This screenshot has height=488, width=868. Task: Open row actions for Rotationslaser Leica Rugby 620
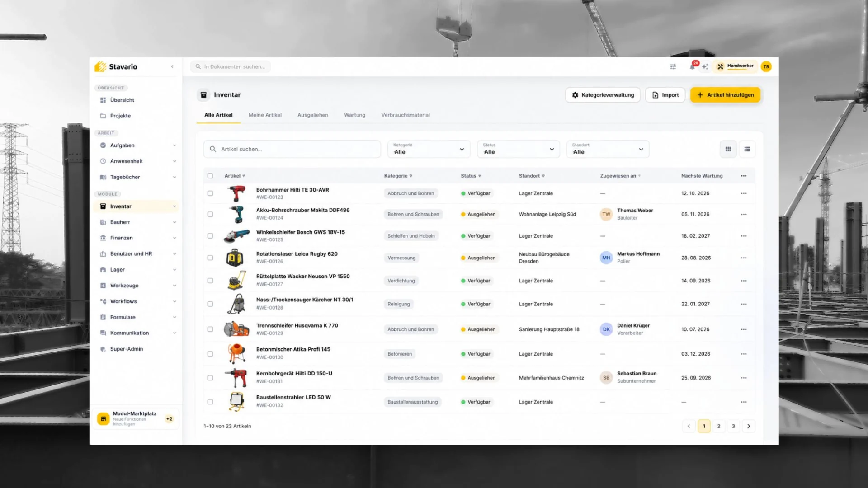pos(744,258)
